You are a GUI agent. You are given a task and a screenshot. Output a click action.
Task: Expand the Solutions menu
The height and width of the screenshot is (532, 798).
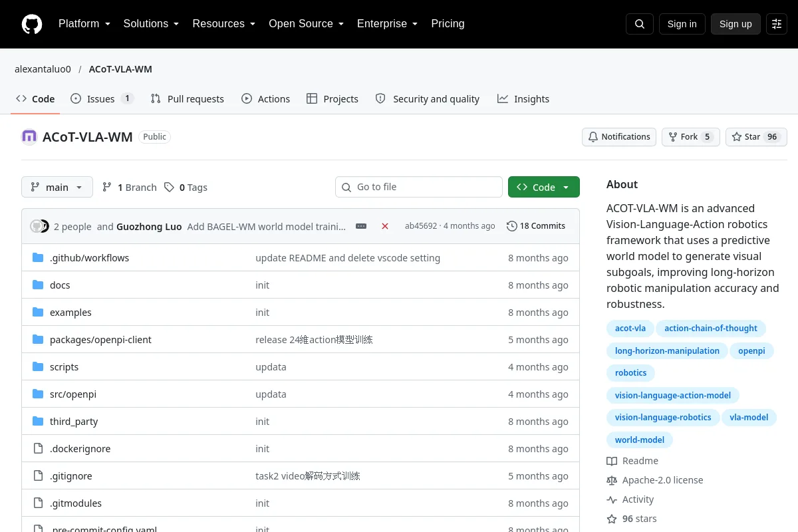coord(151,24)
